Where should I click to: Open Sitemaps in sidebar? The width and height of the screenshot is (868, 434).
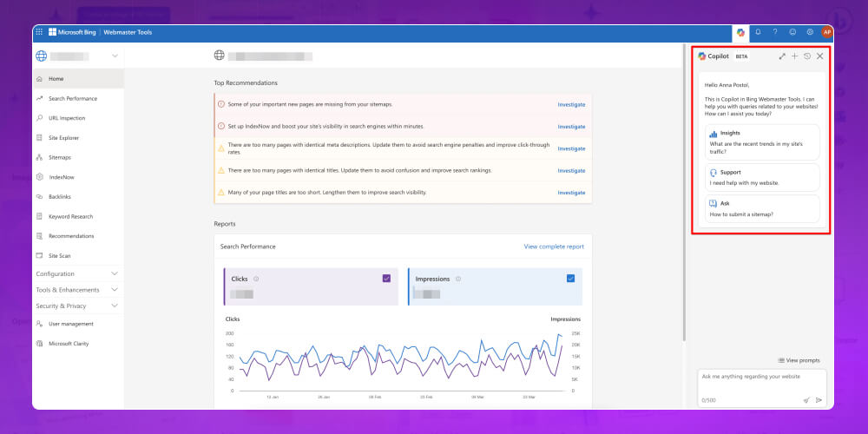[x=78, y=157]
